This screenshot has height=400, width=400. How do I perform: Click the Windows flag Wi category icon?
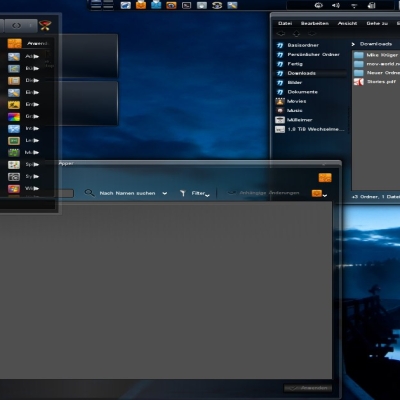(14, 189)
